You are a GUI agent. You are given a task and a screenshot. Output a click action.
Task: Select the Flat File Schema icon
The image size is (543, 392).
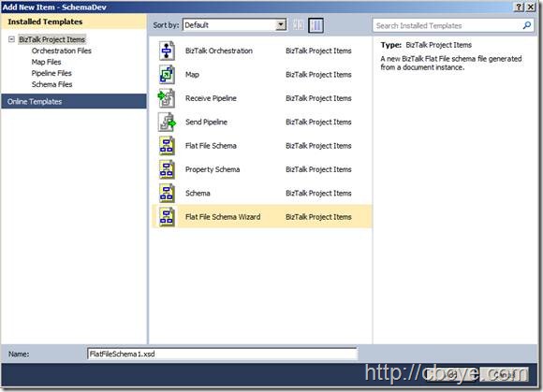point(167,146)
